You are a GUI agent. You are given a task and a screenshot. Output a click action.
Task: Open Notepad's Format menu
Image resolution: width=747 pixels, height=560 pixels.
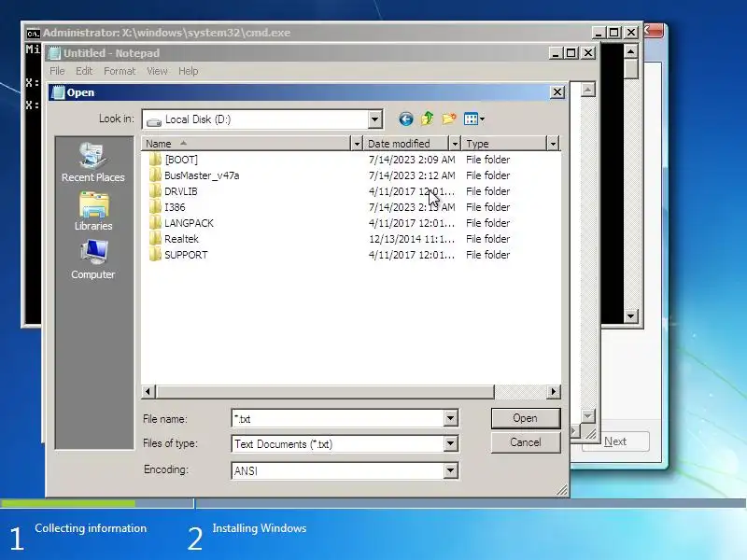[120, 71]
